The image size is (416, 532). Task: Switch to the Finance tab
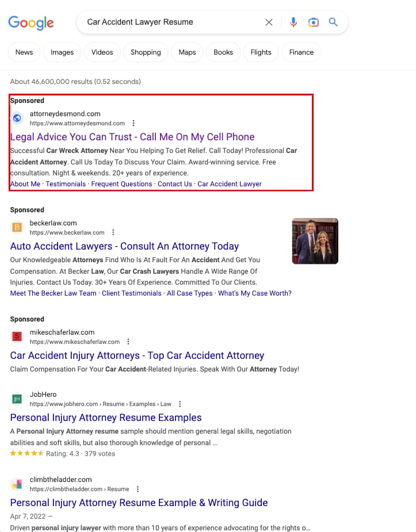pyautogui.click(x=301, y=52)
